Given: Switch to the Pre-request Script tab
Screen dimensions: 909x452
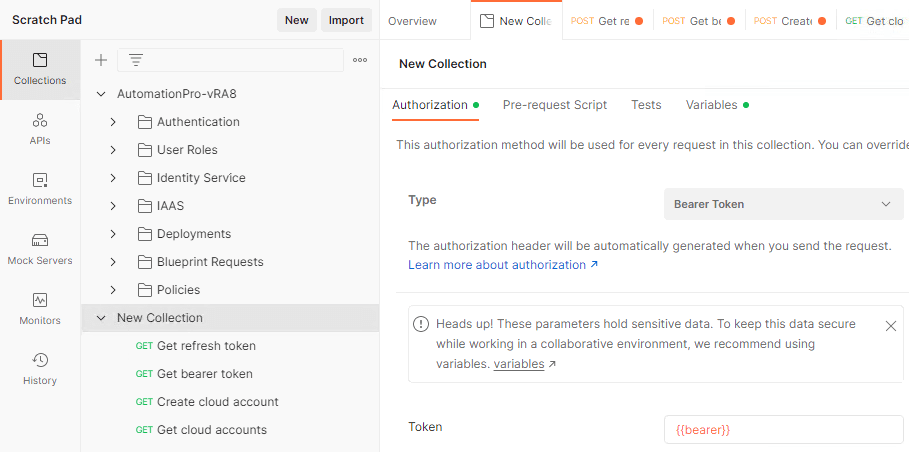Looking at the screenshot, I should [554, 105].
